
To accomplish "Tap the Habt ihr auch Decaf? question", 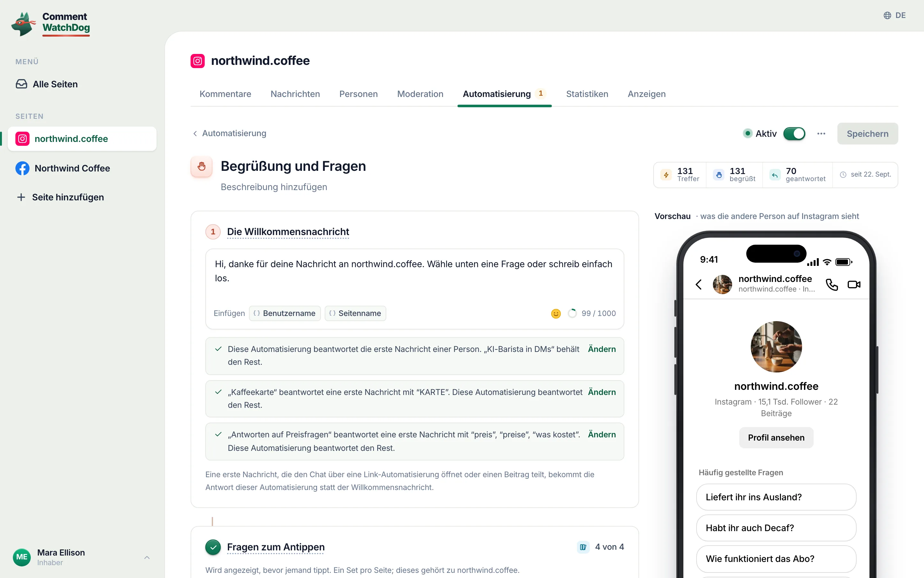I will click(x=776, y=528).
